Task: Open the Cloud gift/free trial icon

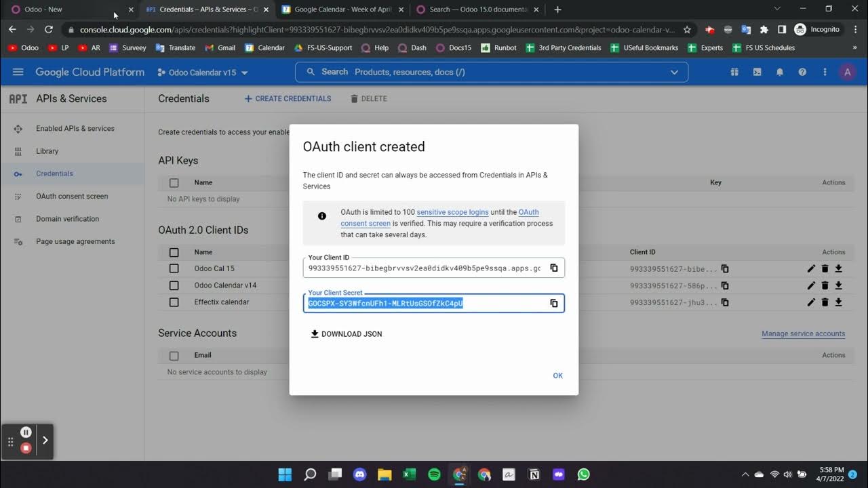Action: (734, 72)
